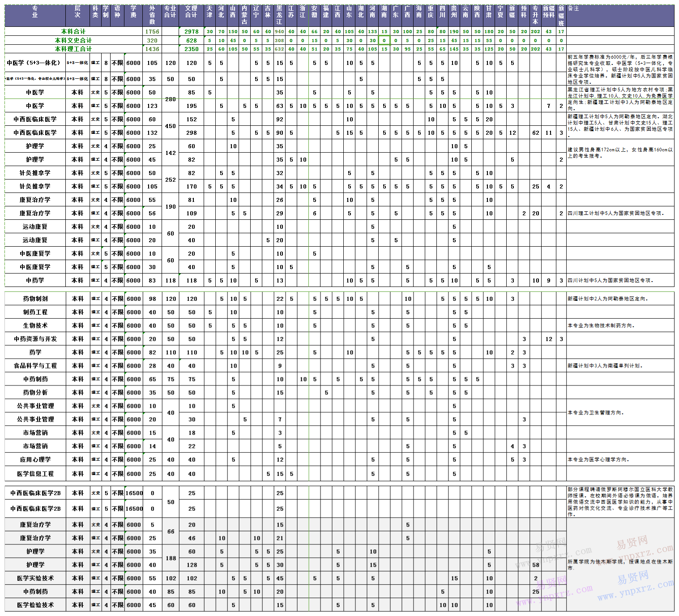Select the 298 文理合计 cell
This screenshot has height=616, width=679.
pos(191,133)
